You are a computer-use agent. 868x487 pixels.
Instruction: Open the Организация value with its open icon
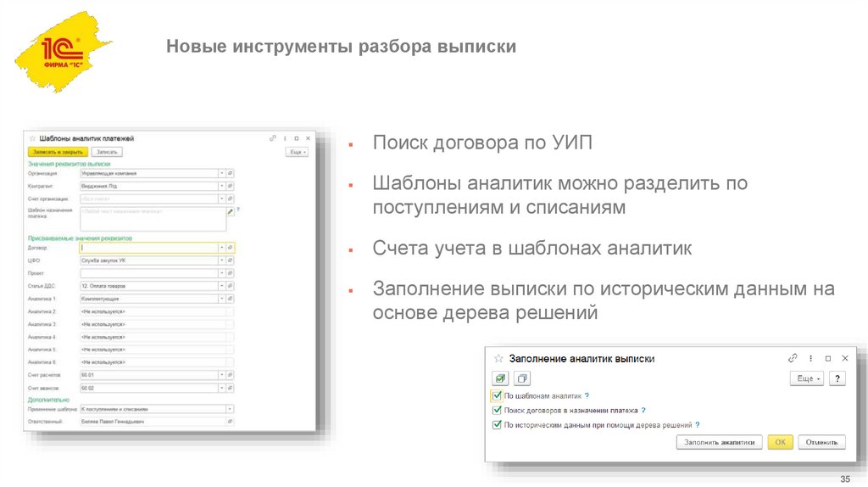(x=231, y=173)
